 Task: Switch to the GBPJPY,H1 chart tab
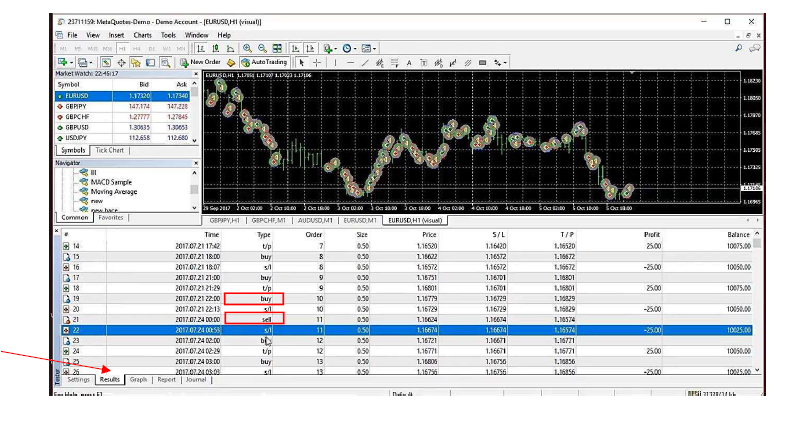point(224,220)
